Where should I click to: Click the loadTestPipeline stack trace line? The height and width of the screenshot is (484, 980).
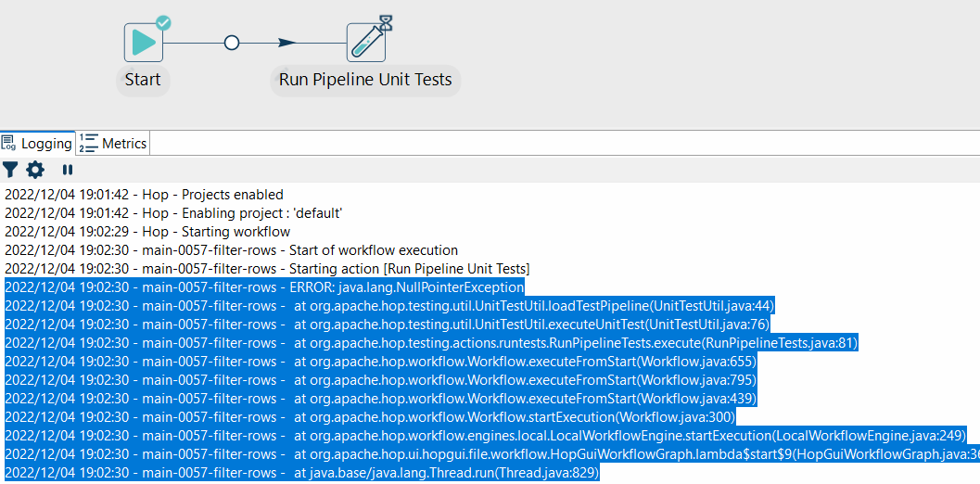pyautogui.click(x=389, y=306)
